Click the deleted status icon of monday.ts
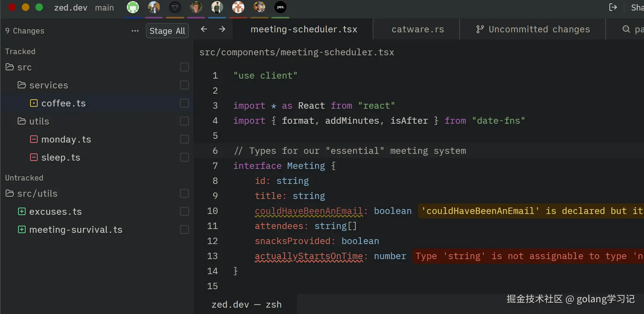The image size is (644, 314). pyautogui.click(x=34, y=139)
